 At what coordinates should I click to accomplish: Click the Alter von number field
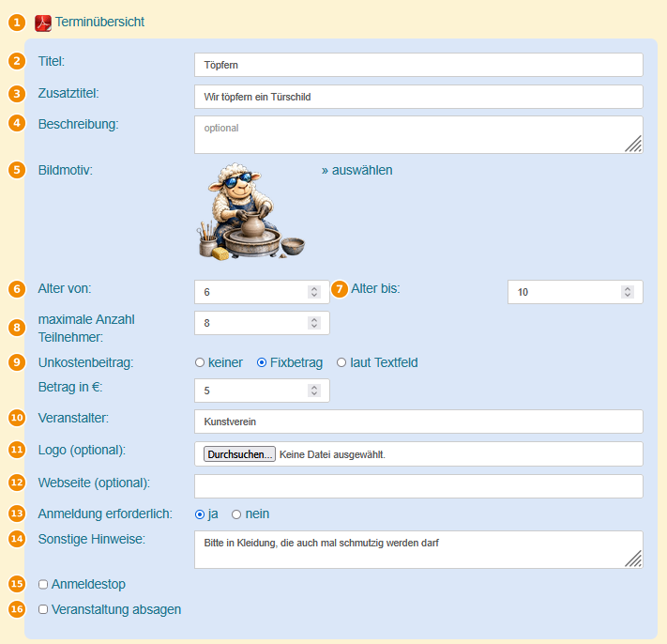click(262, 292)
